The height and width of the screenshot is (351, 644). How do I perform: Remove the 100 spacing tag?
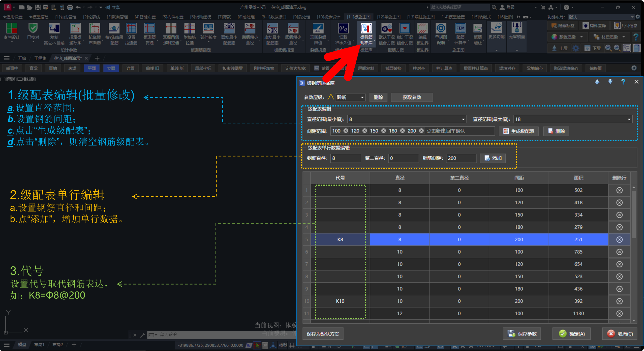(346, 131)
